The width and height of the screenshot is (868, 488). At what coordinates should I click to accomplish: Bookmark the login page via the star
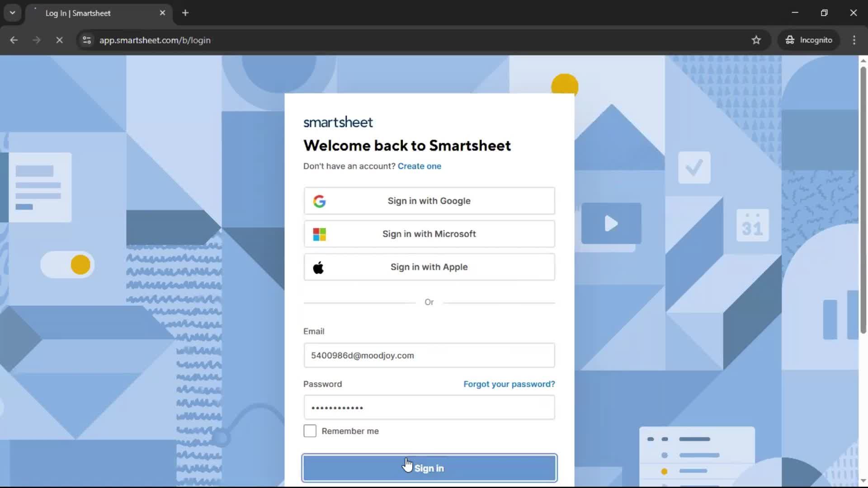(756, 40)
